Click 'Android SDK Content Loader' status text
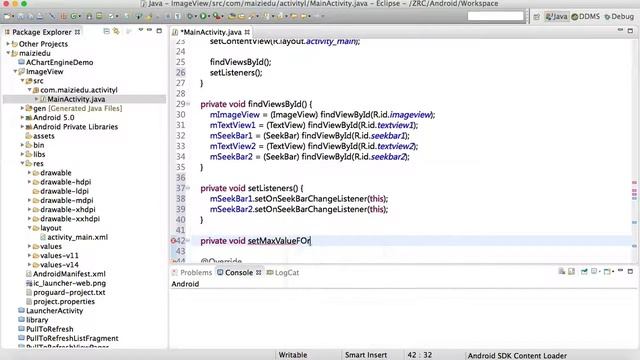Screen dimensions: 640x360 [517, 356]
